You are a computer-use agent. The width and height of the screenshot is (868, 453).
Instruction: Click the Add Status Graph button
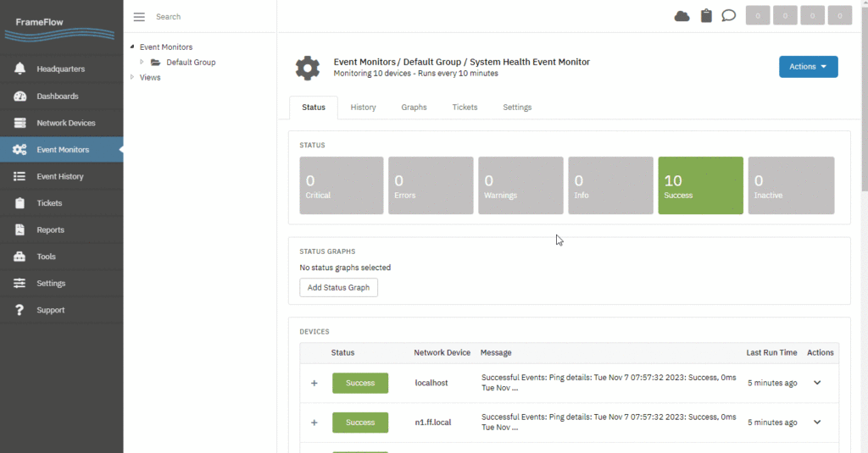339,288
